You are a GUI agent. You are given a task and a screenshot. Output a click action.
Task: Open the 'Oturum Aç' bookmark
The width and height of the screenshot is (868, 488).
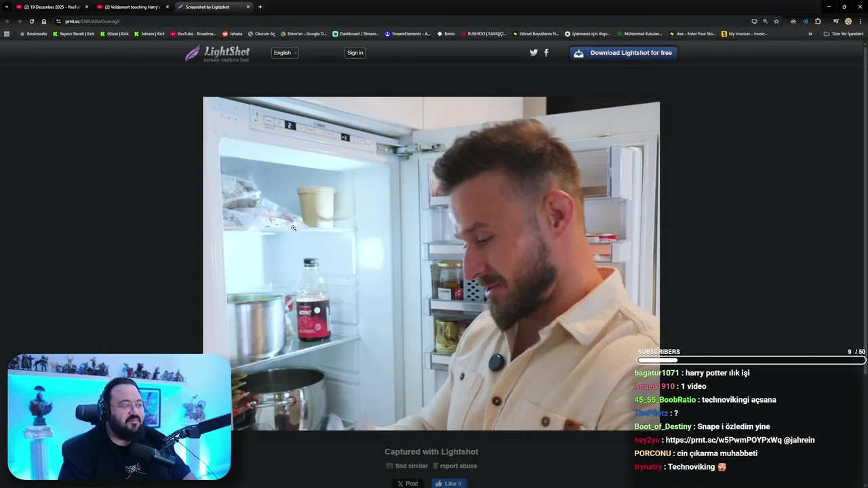pos(262,33)
